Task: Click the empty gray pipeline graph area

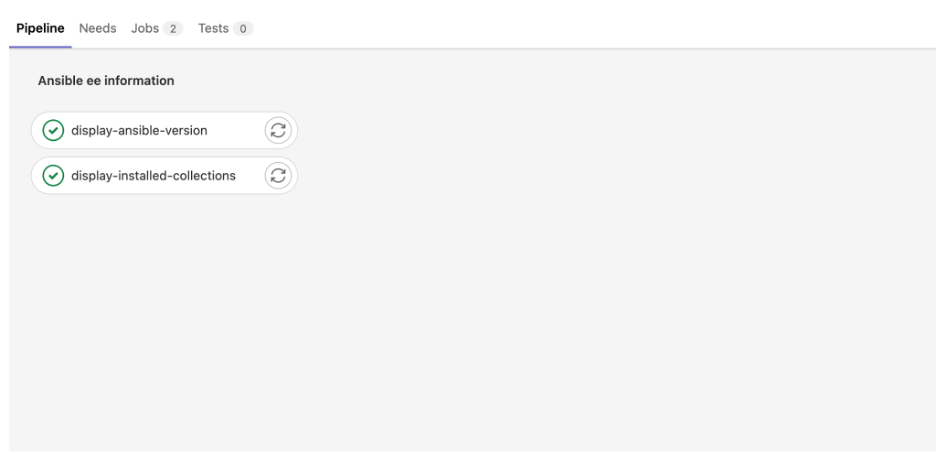Action: click(x=600, y=300)
